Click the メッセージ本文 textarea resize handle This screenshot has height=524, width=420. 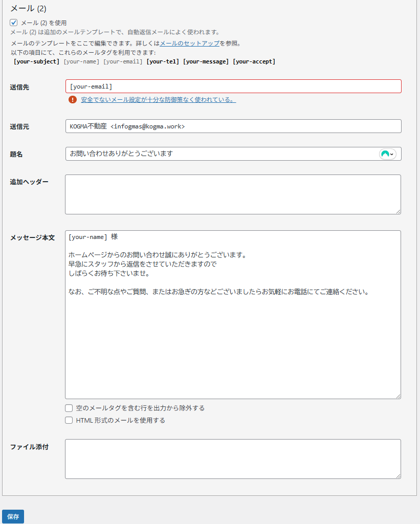[x=397, y=395]
